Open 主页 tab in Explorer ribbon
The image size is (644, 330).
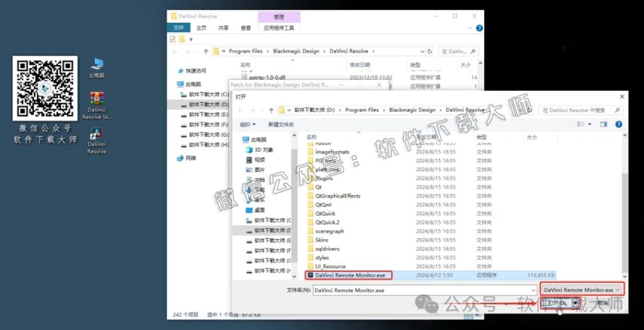click(201, 28)
